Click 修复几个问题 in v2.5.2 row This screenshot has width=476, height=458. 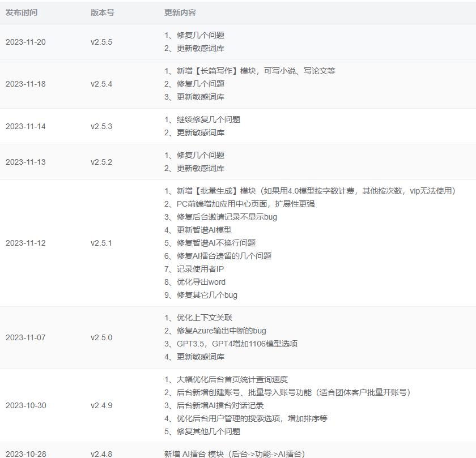[x=194, y=155]
